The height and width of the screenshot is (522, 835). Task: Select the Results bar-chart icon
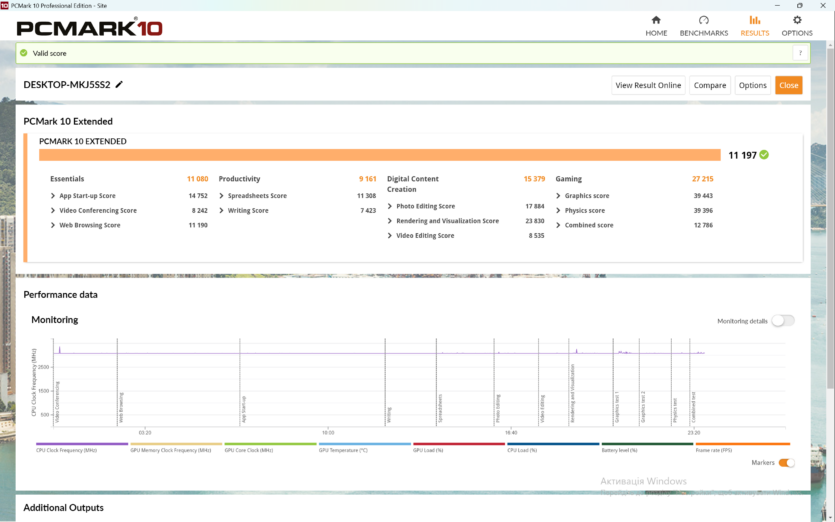(755, 20)
